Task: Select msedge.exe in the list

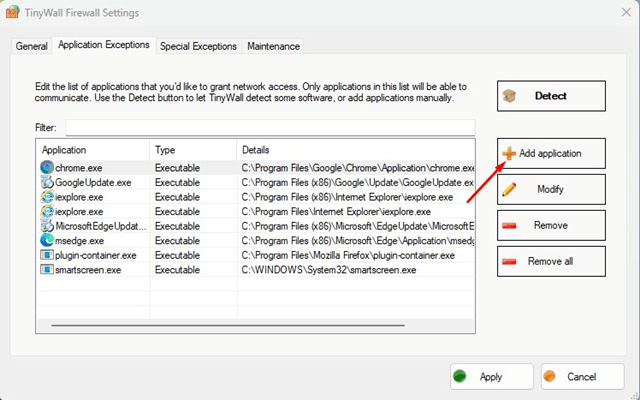Action: (79, 241)
